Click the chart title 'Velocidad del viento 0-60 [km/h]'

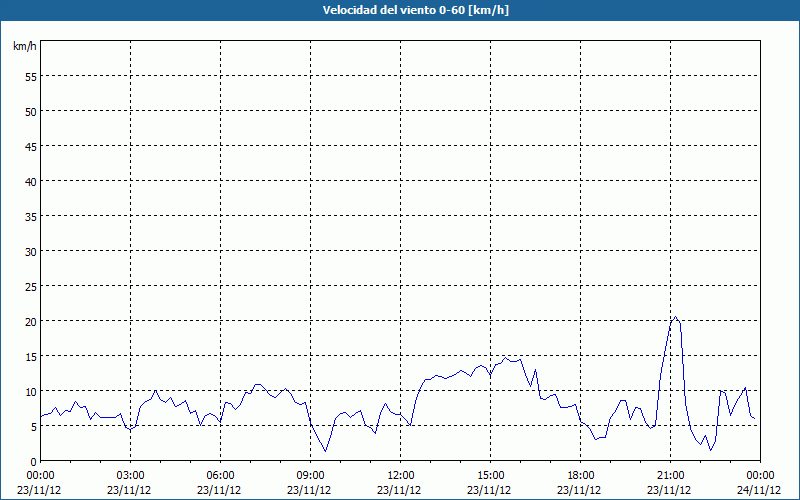click(415, 10)
